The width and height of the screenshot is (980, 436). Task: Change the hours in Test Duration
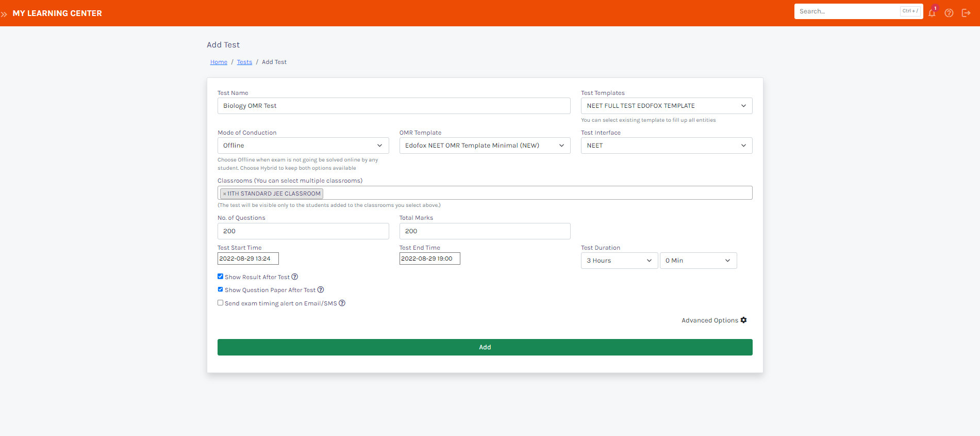coord(619,261)
